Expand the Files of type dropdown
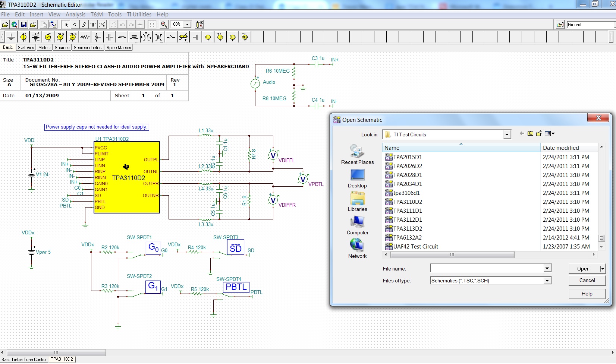This screenshot has width=616, height=364. click(547, 281)
